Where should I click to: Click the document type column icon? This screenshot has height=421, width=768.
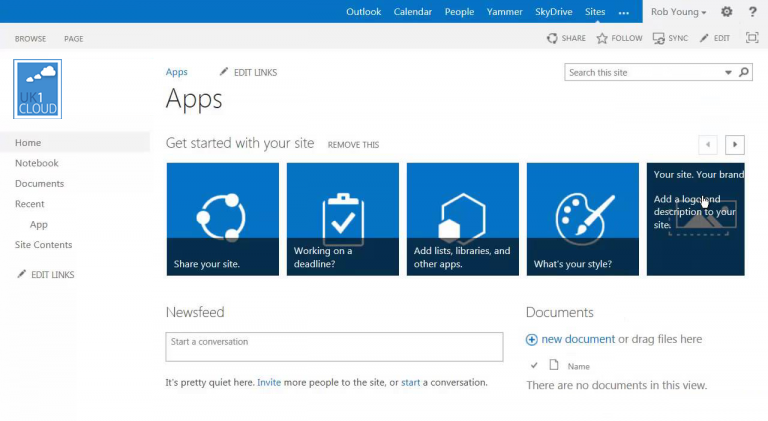[553, 365]
